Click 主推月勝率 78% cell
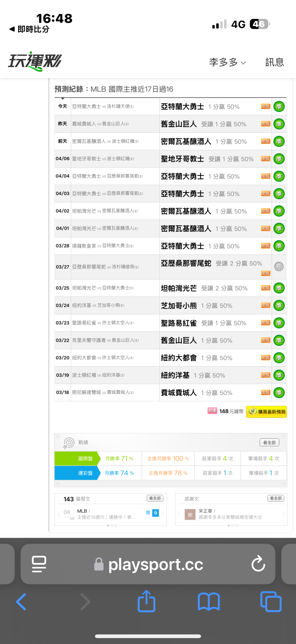The width and height of the screenshot is (296, 644). (168, 473)
